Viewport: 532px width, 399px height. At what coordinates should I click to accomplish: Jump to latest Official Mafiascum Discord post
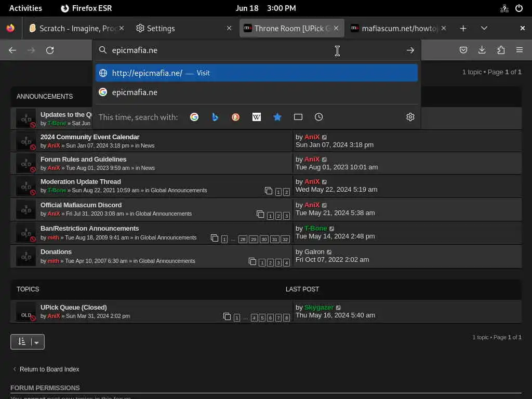click(x=324, y=205)
